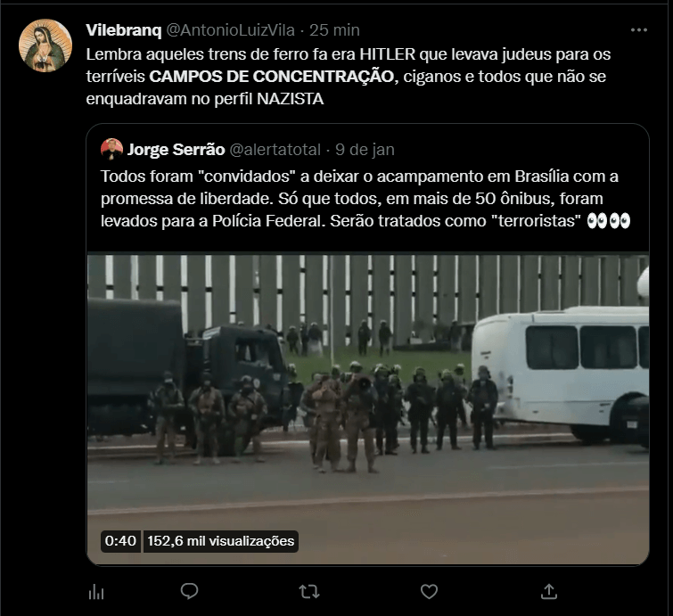This screenshot has width=673, height=616.
Task: Like the tweet with the heart icon
Action: (429, 592)
